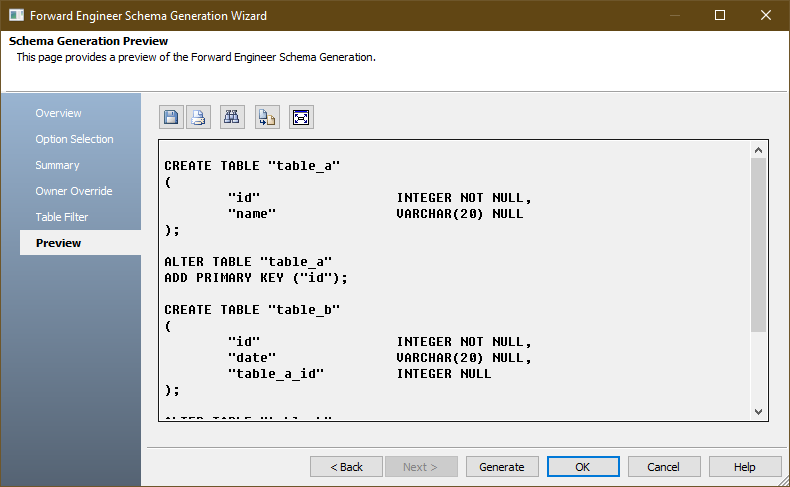
Task: Click the Save script floppy disk icon
Action: click(x=172, y=117)
